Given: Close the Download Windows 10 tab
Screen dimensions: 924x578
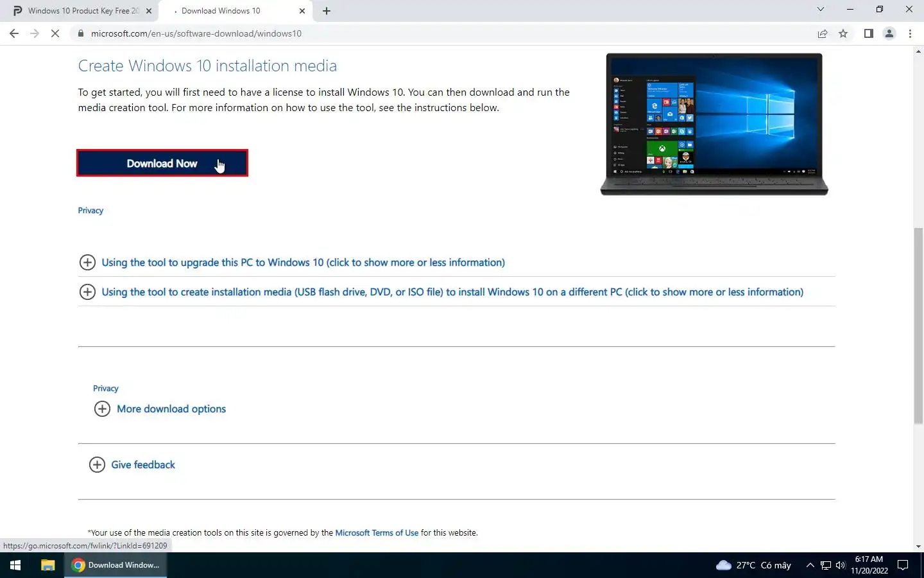Looking at the screenshot, I should coord(302,11).
